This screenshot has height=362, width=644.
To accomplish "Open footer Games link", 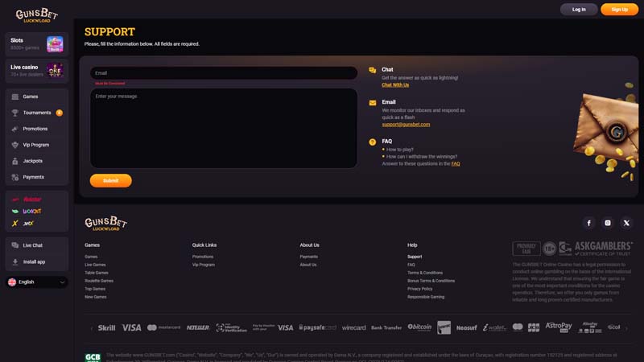I will (x=91, y=257).
